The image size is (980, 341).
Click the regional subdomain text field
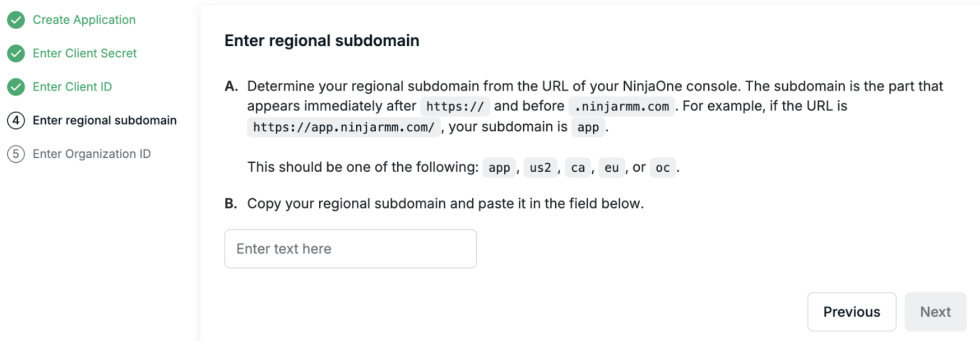coord(350,249)
